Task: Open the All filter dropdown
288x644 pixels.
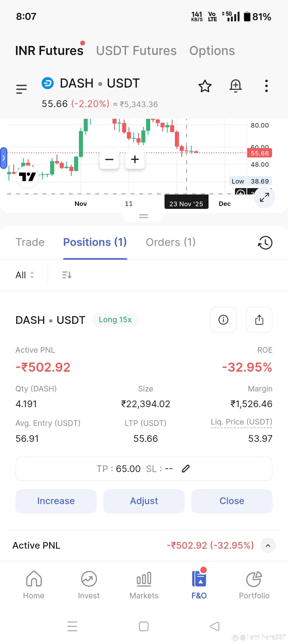Action: [x=25, y=275]
